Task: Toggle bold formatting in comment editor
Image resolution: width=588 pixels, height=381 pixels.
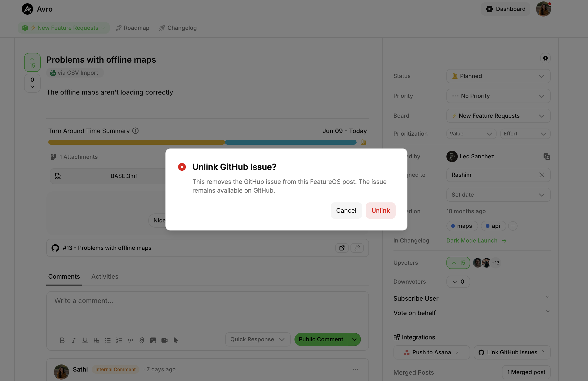Action: pos(62,341)
